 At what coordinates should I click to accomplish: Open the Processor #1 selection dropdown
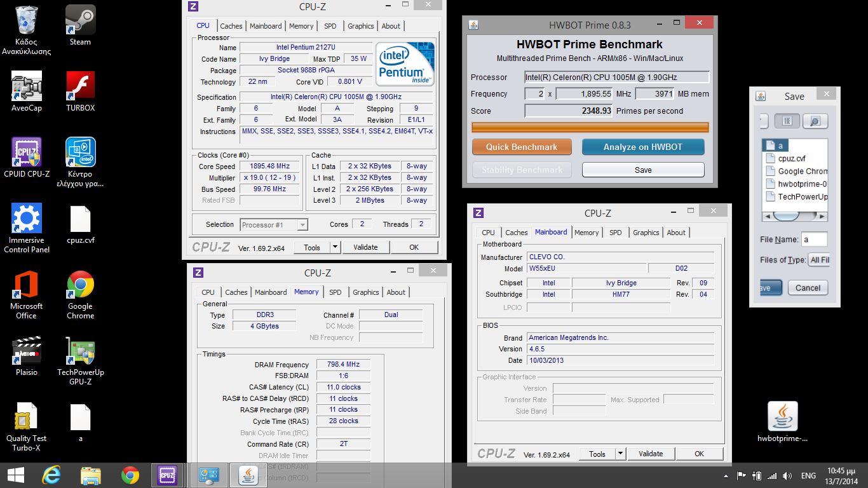pyautogui.click(x=274, y=224)
